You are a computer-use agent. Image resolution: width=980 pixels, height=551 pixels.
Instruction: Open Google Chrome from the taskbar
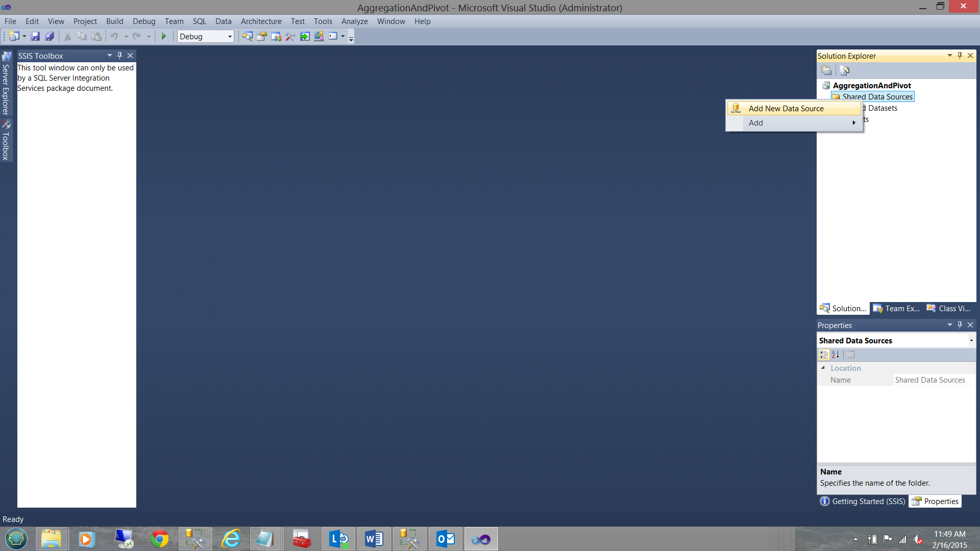pos(160,539)
